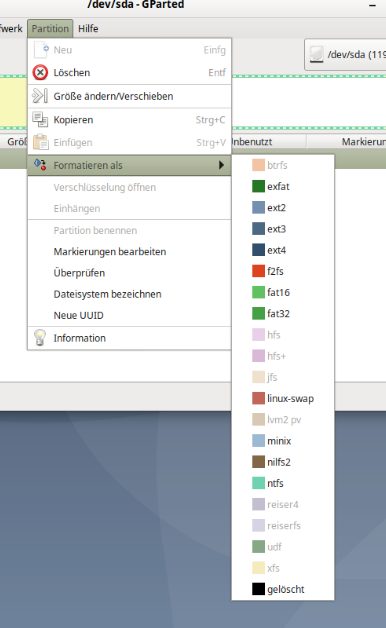Open the Hilfe menu
The image size is (386, 628).
coord(88,28)
